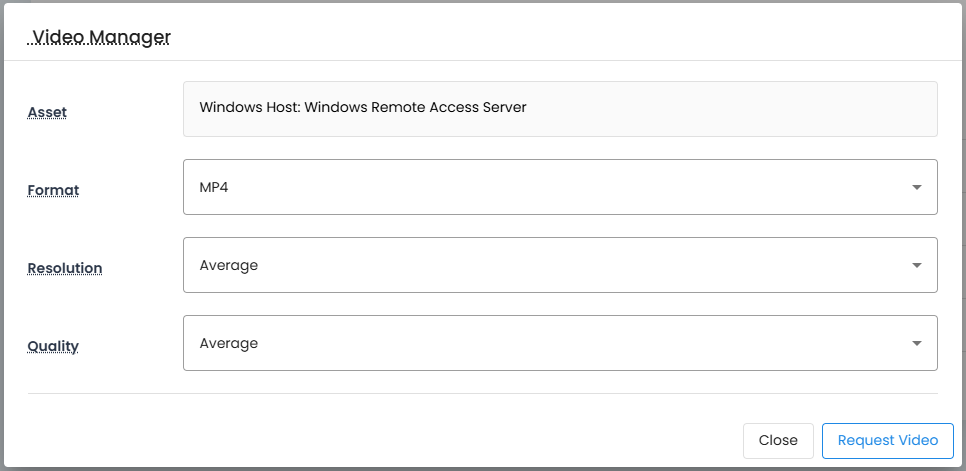Click the Resolution dropdown arrow
Viewport: 966px width, 471px height.
tap(917, 265)
